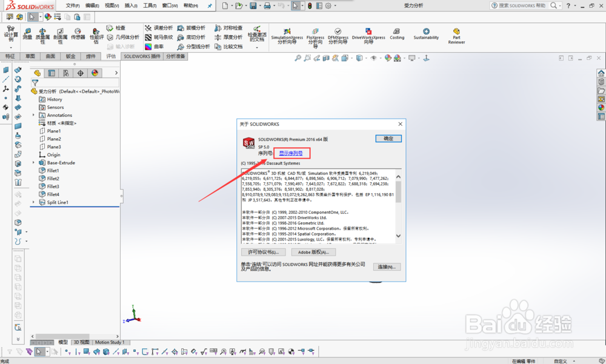Switch to the Motion Study 1 tab
The width and height of the screenshot is (606, 364).
(110, 342)
